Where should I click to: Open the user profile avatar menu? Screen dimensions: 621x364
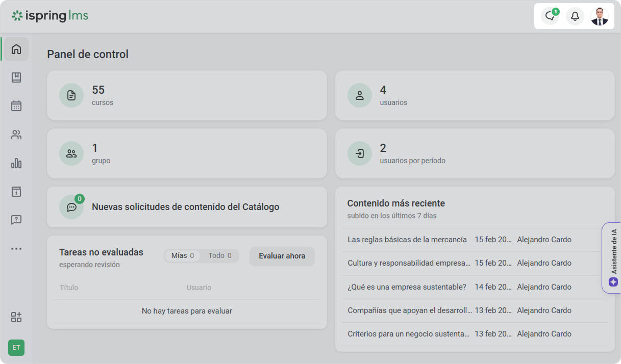click(599, 16)
